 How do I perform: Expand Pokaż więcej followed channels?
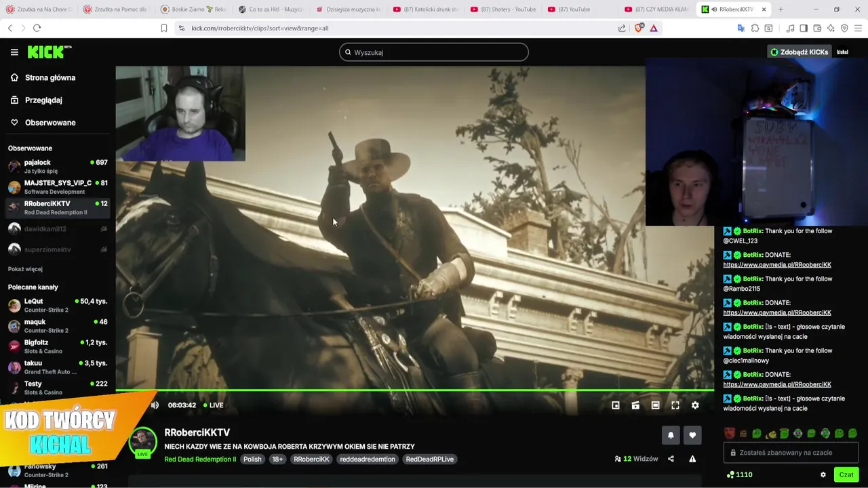coord(25,269)
